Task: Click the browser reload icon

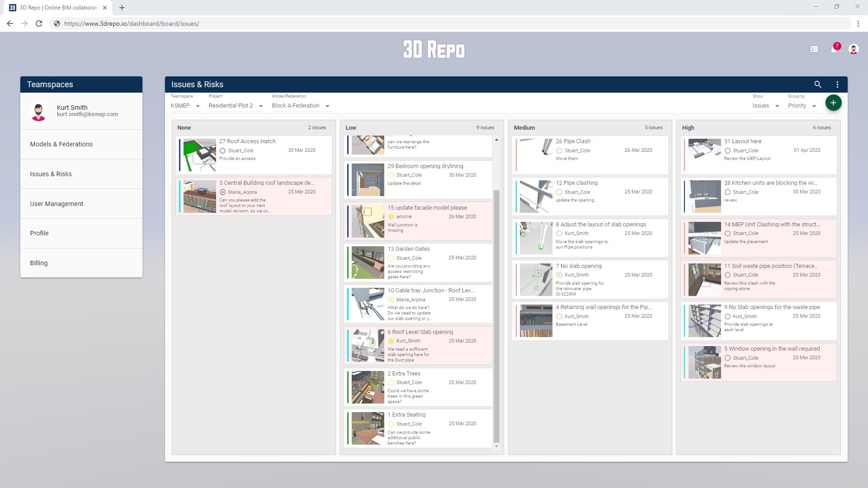Action: (x=38, y=23)
